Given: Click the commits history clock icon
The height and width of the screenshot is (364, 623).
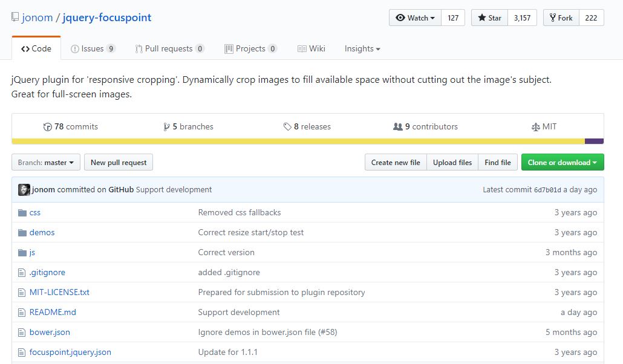Looking at the screenshot, I should click(47, 127).
